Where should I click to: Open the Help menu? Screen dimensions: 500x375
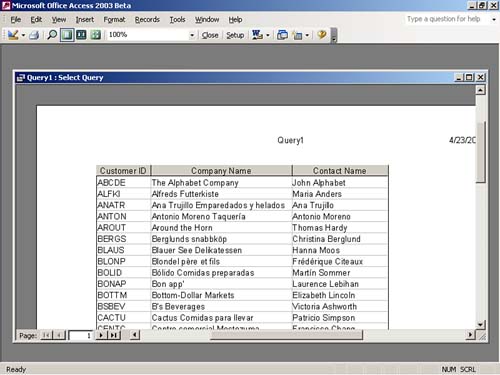[x=235, y=20]
